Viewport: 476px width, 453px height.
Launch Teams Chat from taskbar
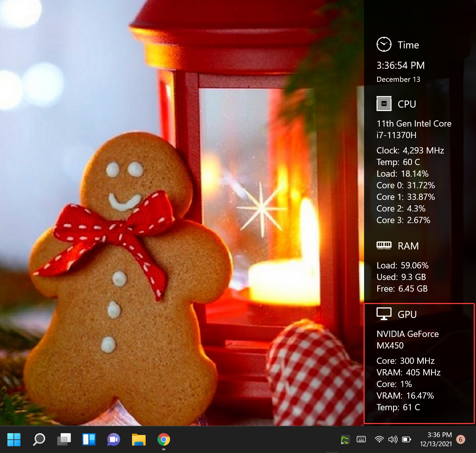pos(114,439)
